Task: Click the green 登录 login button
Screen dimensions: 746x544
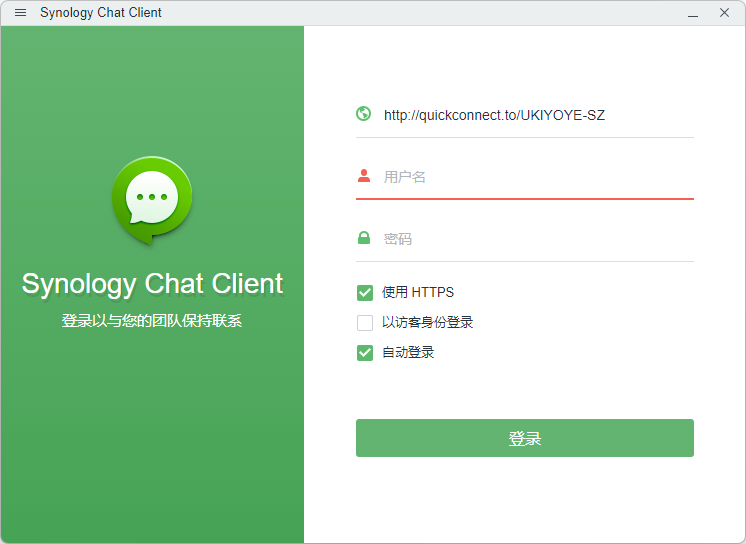Action: coord(525,438)
